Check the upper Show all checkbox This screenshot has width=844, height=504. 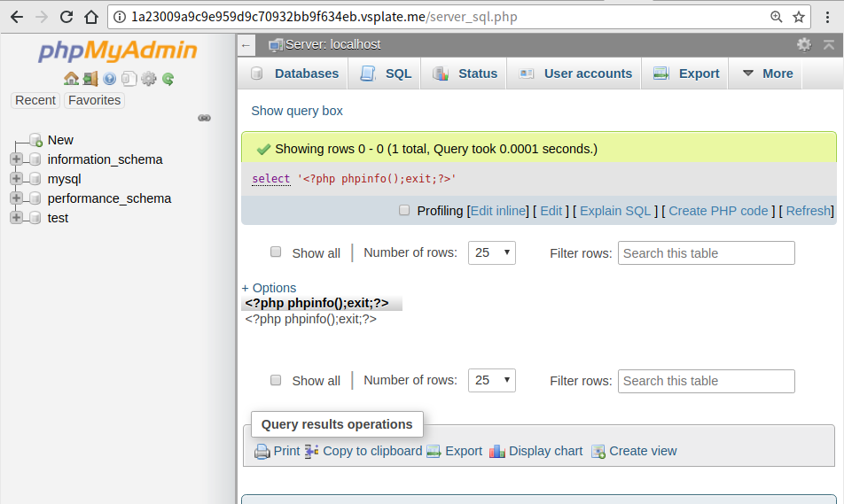[x=276, y=252]
